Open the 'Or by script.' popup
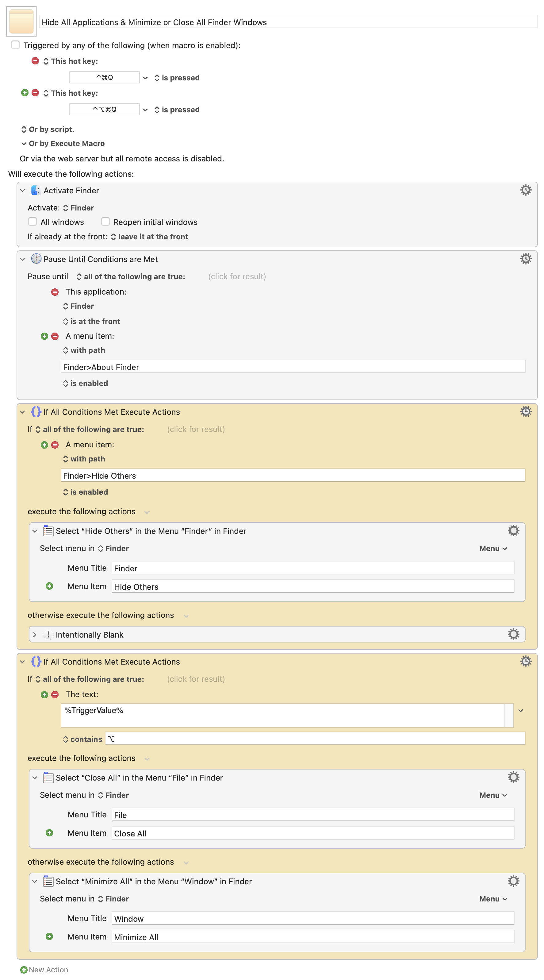The height and width of the screenshot is (980, 544). coord(48,129)
